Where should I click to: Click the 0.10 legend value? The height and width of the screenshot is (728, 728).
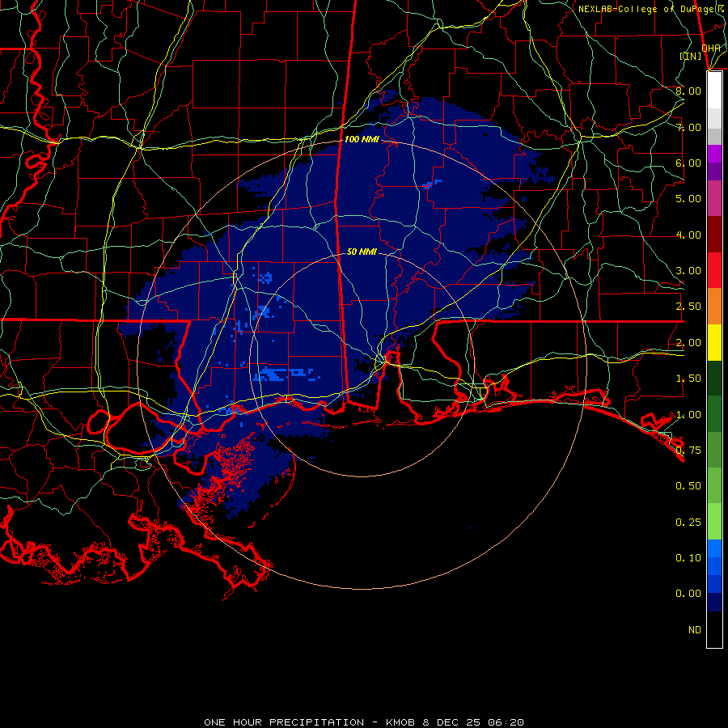pos(688,558)
